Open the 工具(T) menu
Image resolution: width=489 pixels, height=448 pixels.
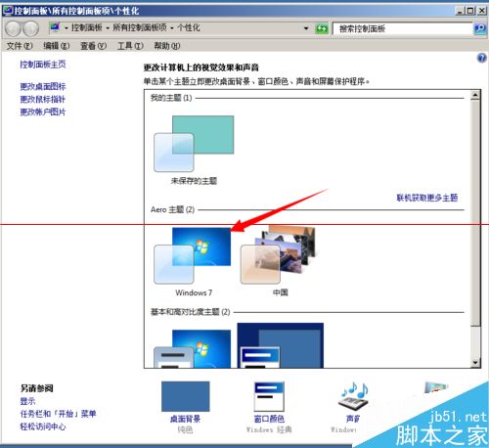pyautogui.click(x=130, y=46)
